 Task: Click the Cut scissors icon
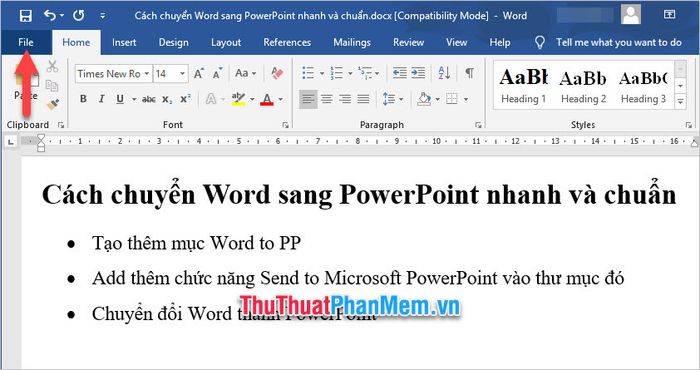52,67
